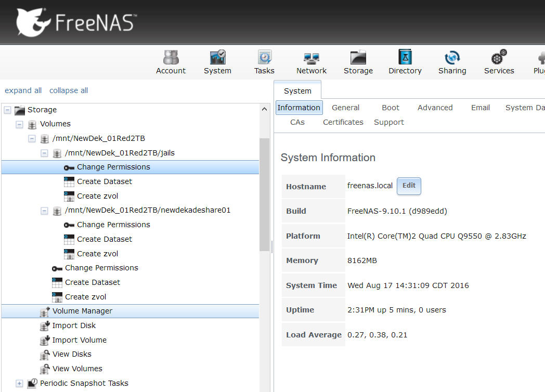Switch to the Boot sub-tab
The height and width of the screenshot is (392, 545).
tap(391, 108)
